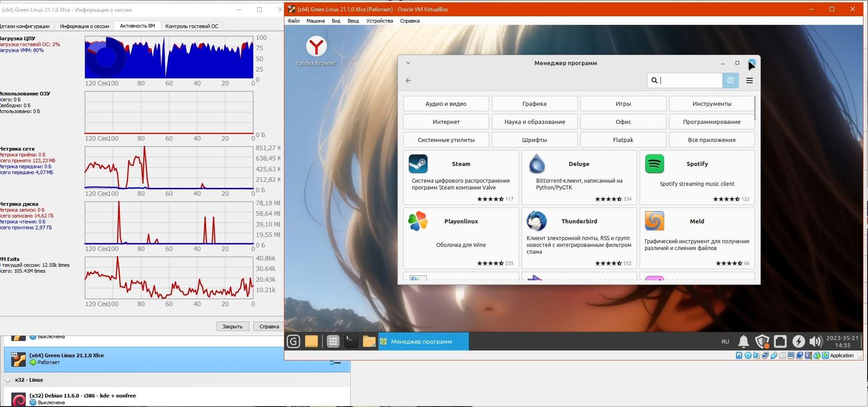Open the Игры category
This screenshot has height=407, width=868.
(x=623, y=104)
